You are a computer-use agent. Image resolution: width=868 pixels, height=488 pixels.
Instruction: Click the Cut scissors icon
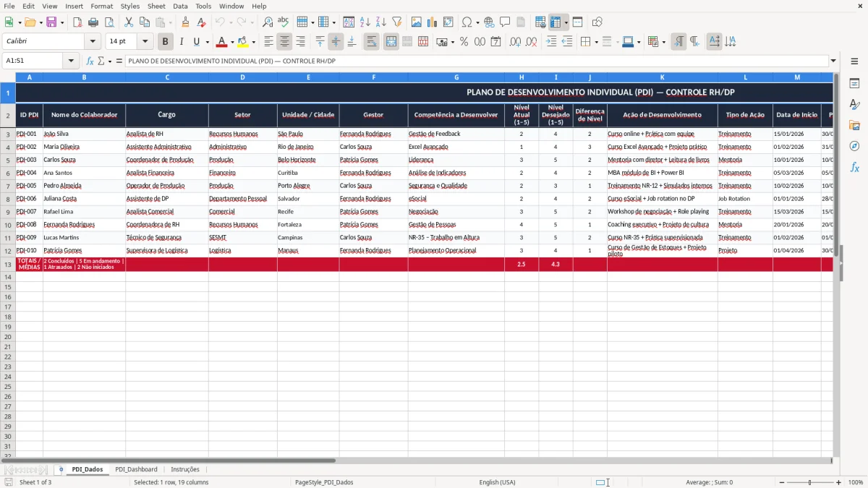(x=128, y=22)
